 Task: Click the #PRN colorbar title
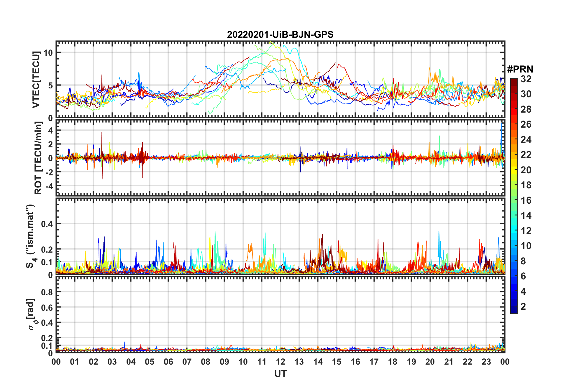point(520,69)
